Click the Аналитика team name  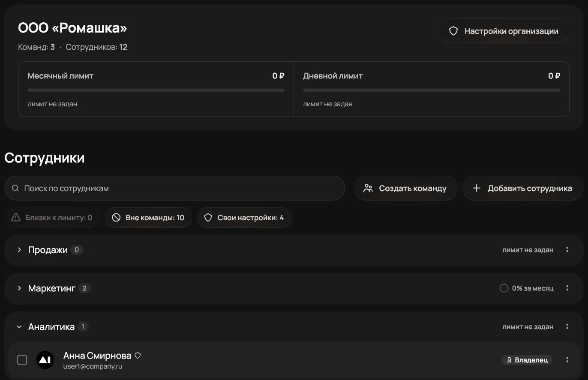point(51,327)
